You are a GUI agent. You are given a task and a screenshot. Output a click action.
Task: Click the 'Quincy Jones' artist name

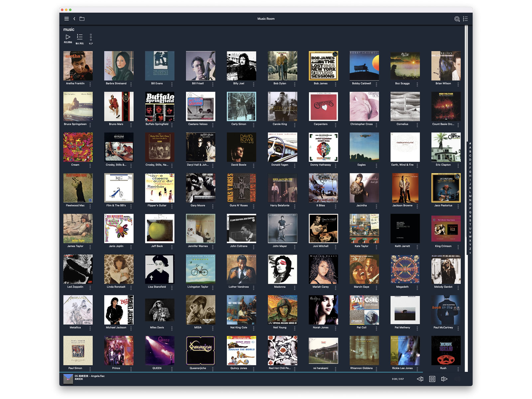(239, 368)
